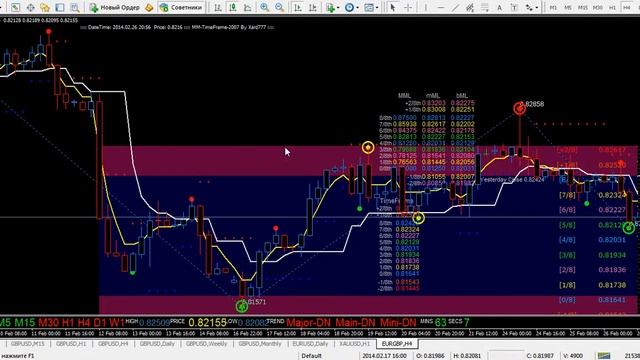
Task: Switch timeframe to M1
Action: click(553, 7)
